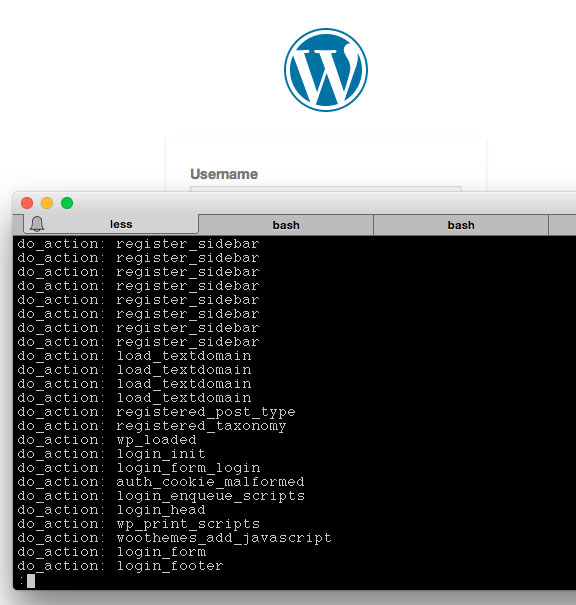Select the login_enqueue_scripts log line
576x605 pixels.
[161, 496]
